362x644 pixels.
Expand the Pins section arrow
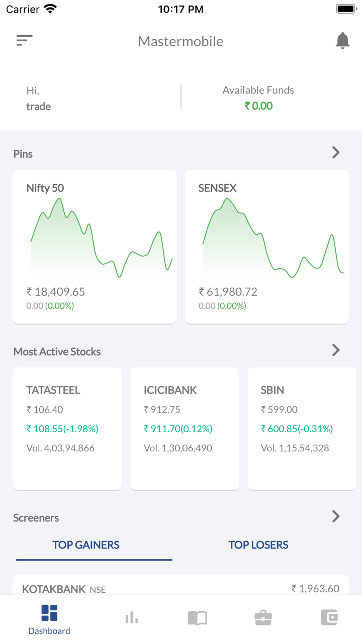(x=336, y=152)
